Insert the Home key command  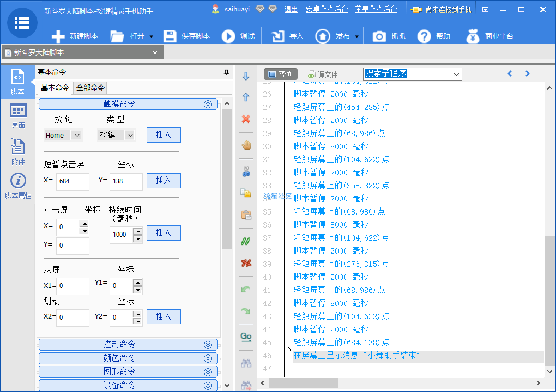coord(164,135)
